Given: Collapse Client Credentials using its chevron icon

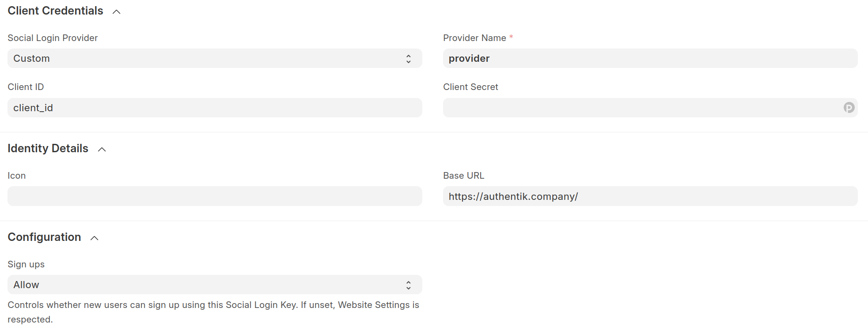Looking at the screenshot, I should (x=117, y=12).
